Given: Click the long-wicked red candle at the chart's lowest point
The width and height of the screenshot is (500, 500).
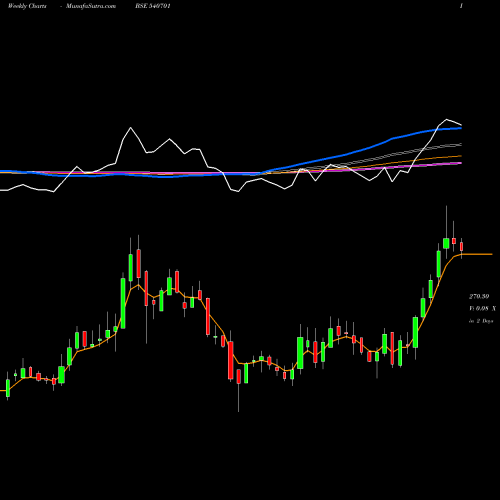Looking at the screenshot, I should click(239, 376).
